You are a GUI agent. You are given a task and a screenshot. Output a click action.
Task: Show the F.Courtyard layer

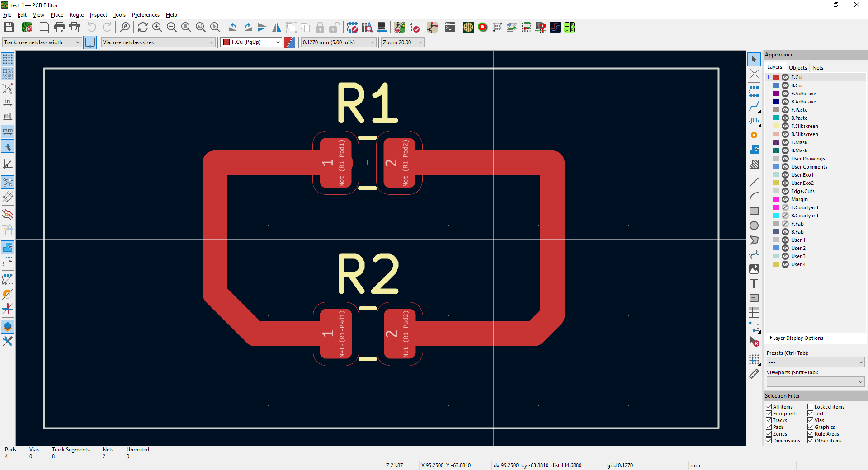coord(785,207)
